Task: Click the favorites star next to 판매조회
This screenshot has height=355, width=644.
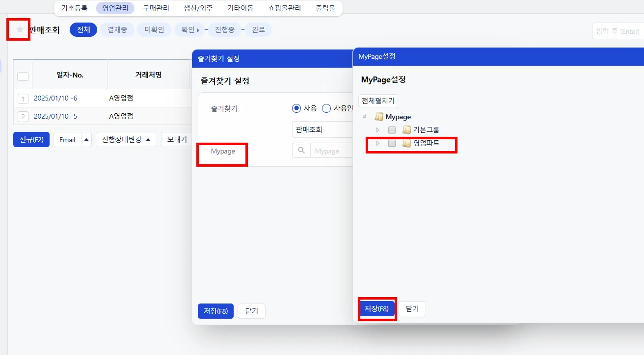Action: 20,29
